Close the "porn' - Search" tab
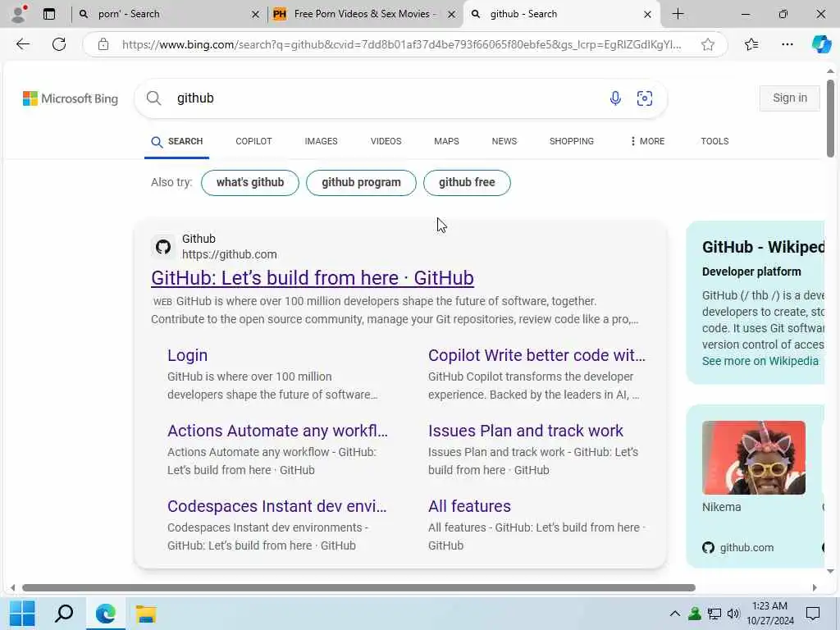The height and width of the screenshot is (630, 840). (x=256, y=15)
